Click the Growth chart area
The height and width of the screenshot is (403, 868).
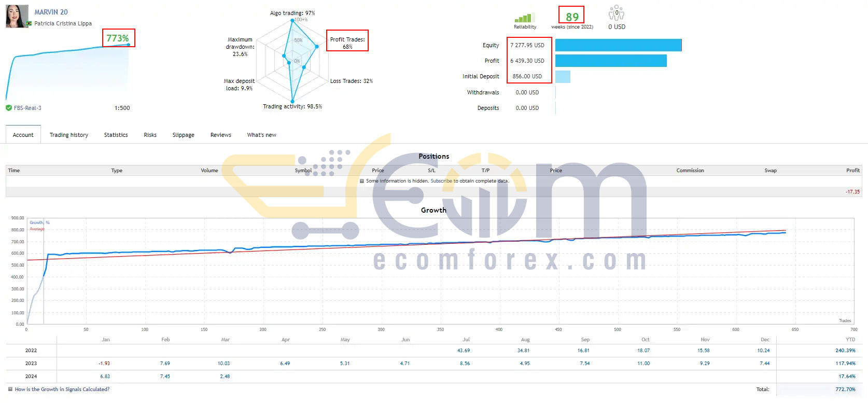[x=440, y=271]
